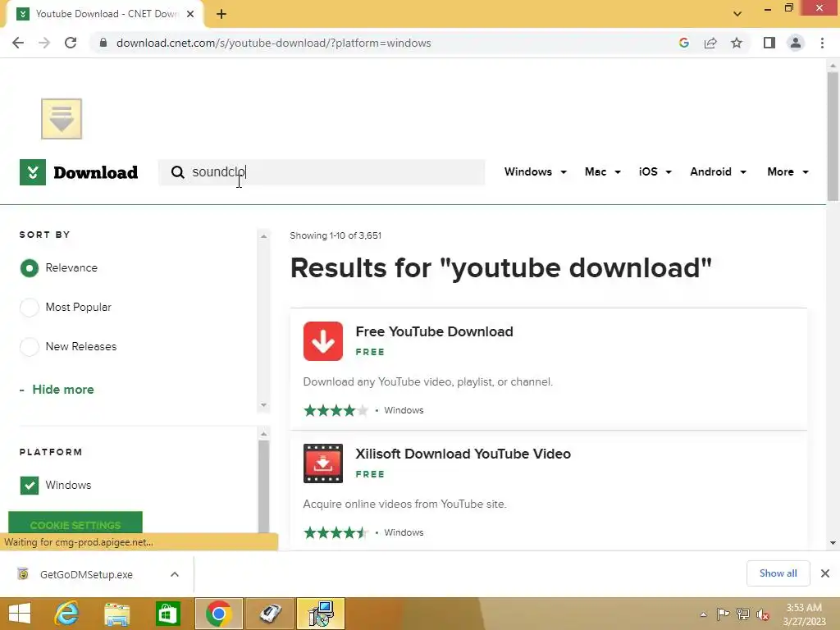Click sort panel scrollbar up arrow
The height and width of the screenshot is (630, 840).
pyautogui.click(x=263, y=236)
